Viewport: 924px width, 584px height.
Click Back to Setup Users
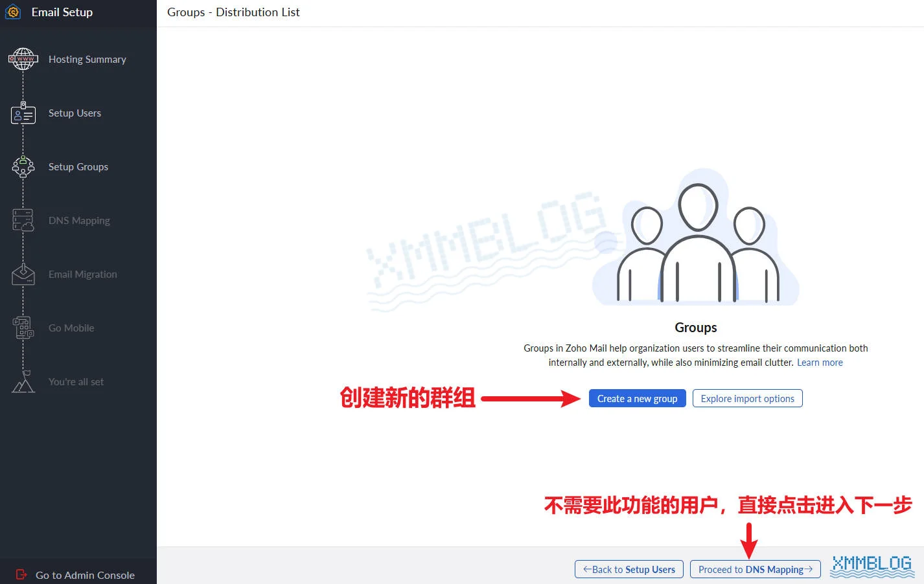pyautogui.click(x=629, y=569)
